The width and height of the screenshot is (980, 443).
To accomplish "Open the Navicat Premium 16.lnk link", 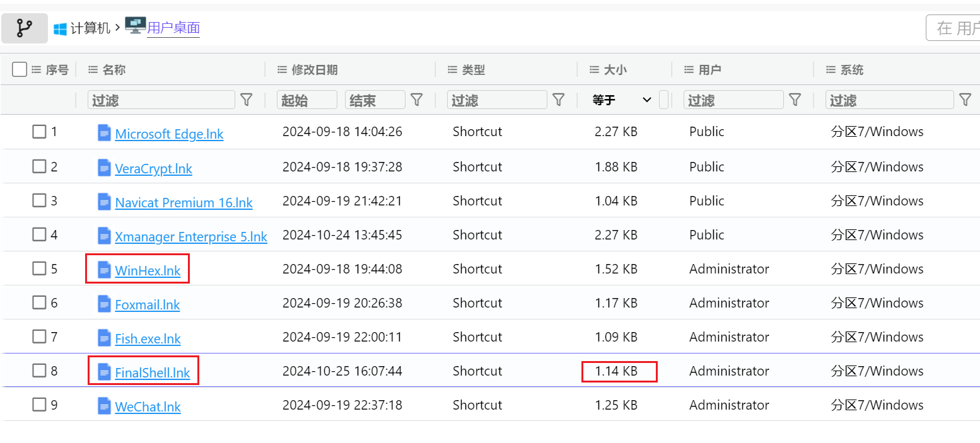I will (184, 202).
